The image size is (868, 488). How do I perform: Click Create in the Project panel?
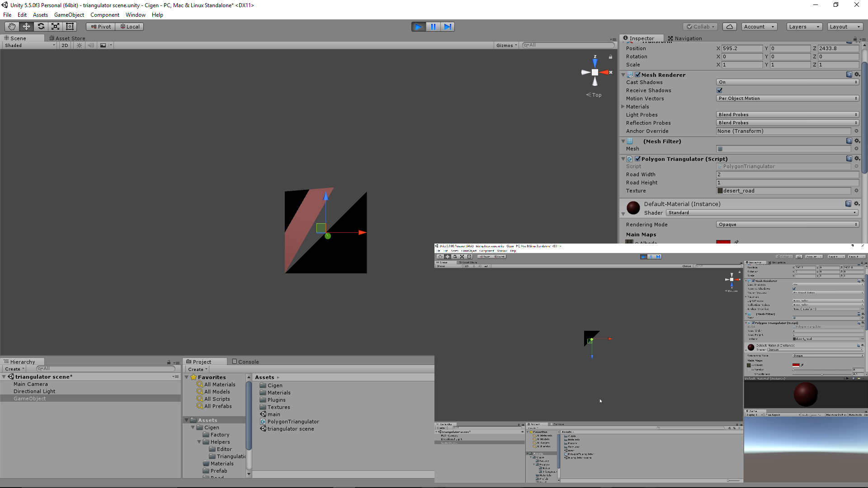198,369
